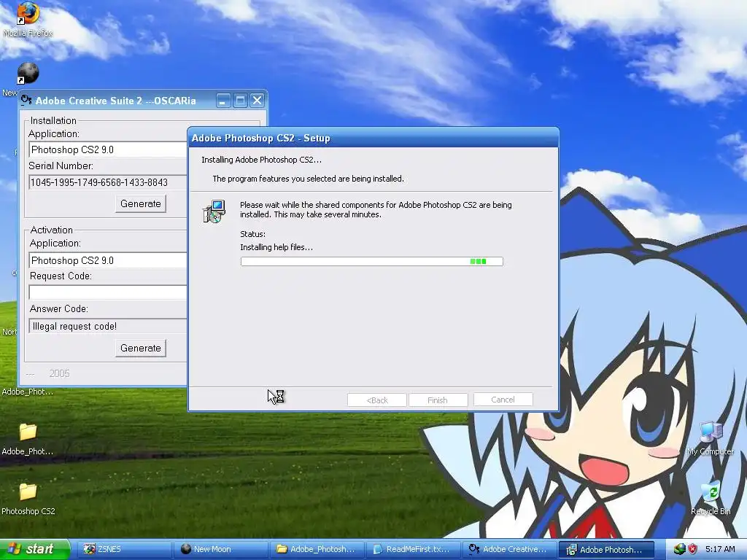Viewport: 747px width, 560px height.
Task: Switch to Adobe Creative... taskbar button
Action: coord(510,549)
